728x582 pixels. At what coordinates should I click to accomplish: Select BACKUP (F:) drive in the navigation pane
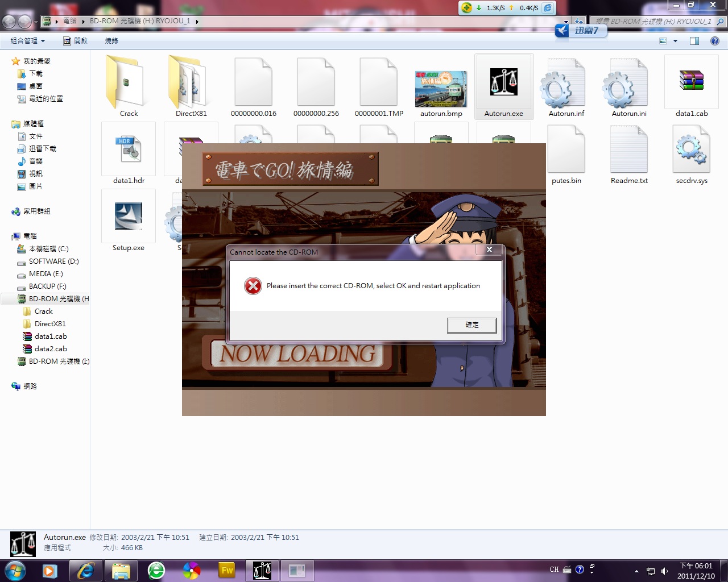coord(42,286)
